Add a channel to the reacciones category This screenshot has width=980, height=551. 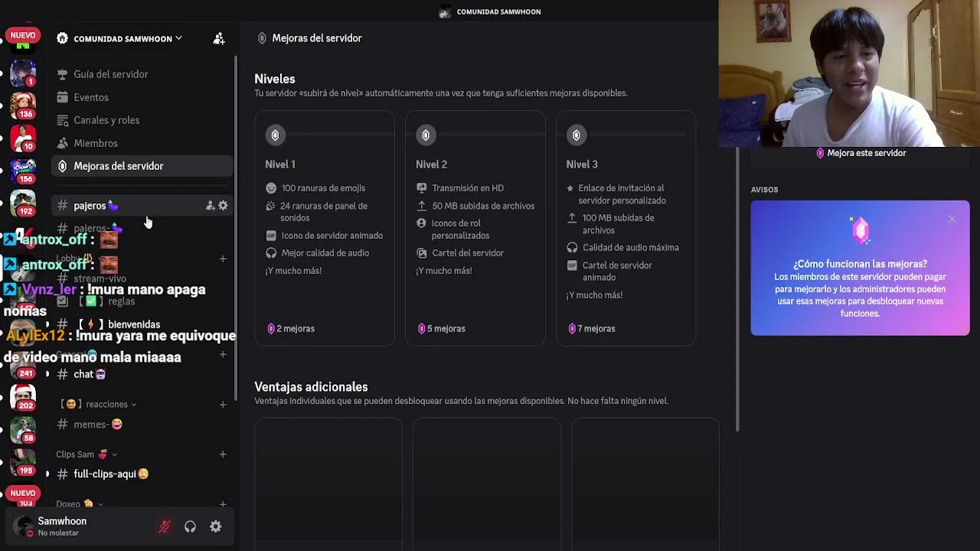pyautogui.click(x=223, y=404)
